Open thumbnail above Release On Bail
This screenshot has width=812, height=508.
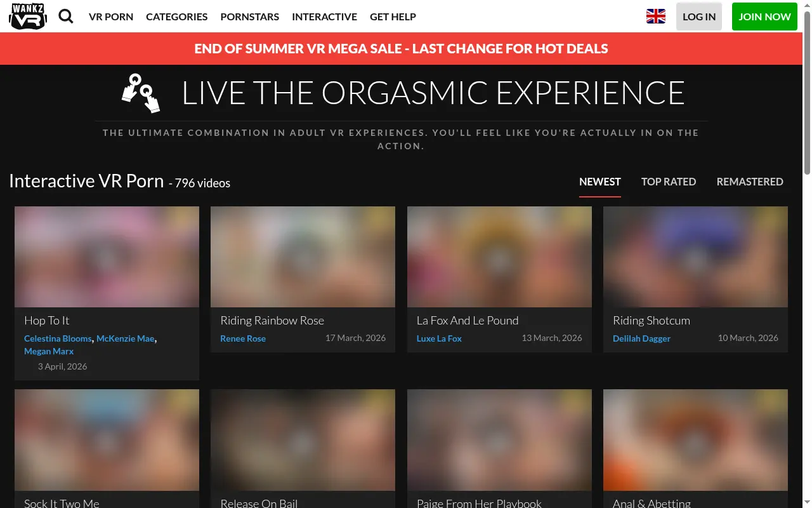coord(303,440)
